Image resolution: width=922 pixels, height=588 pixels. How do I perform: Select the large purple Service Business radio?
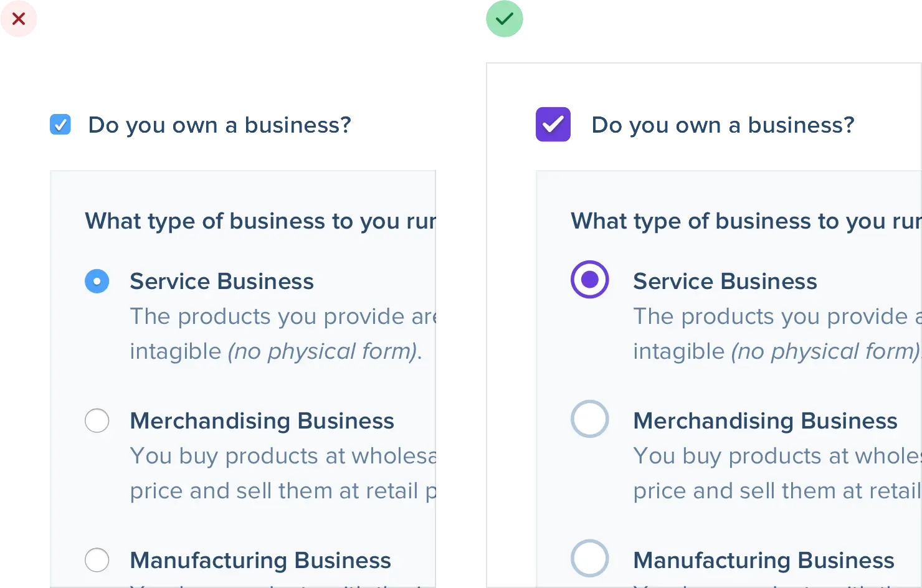589,280
